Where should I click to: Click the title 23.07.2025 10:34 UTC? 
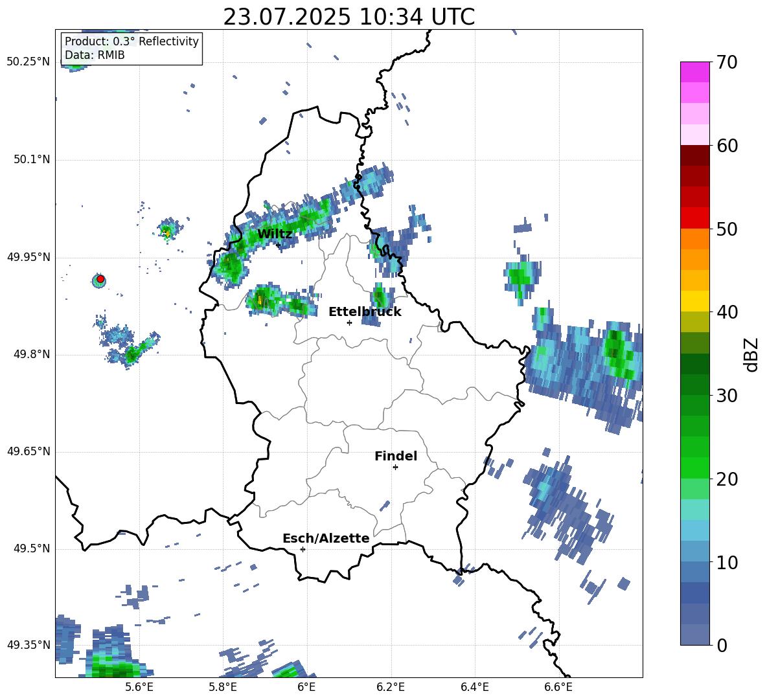point(349,17)
